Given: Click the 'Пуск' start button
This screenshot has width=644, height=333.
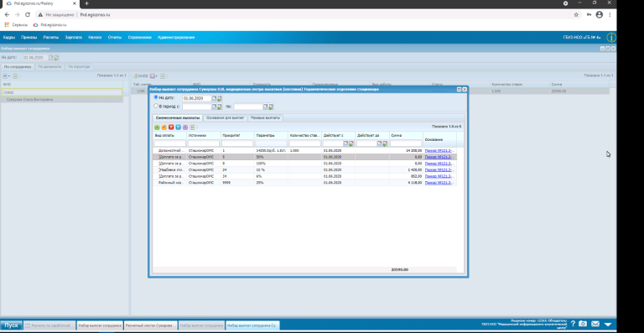Looking at the screenshot, I should click(x=11, y=325).
